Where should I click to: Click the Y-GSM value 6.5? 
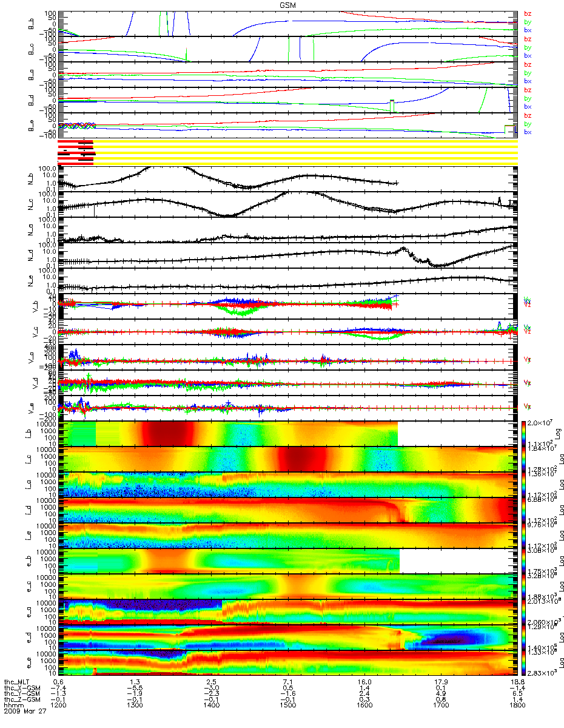tap(517, 694)
